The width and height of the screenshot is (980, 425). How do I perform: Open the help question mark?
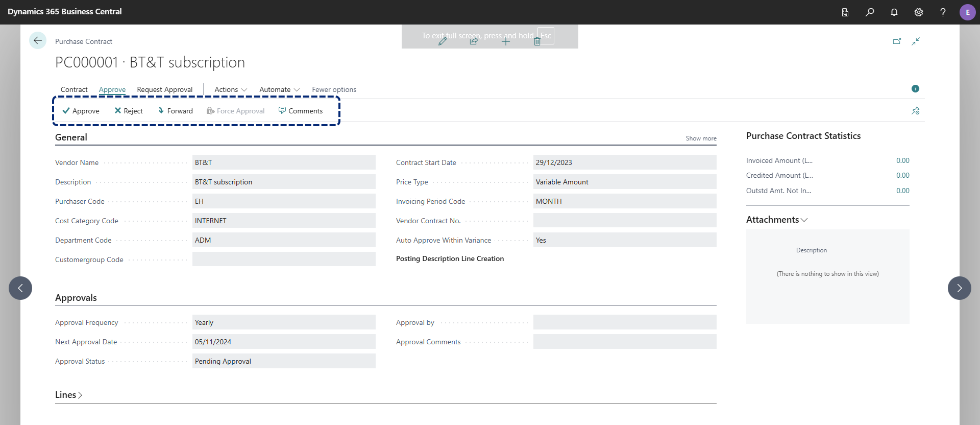point(943,12)
